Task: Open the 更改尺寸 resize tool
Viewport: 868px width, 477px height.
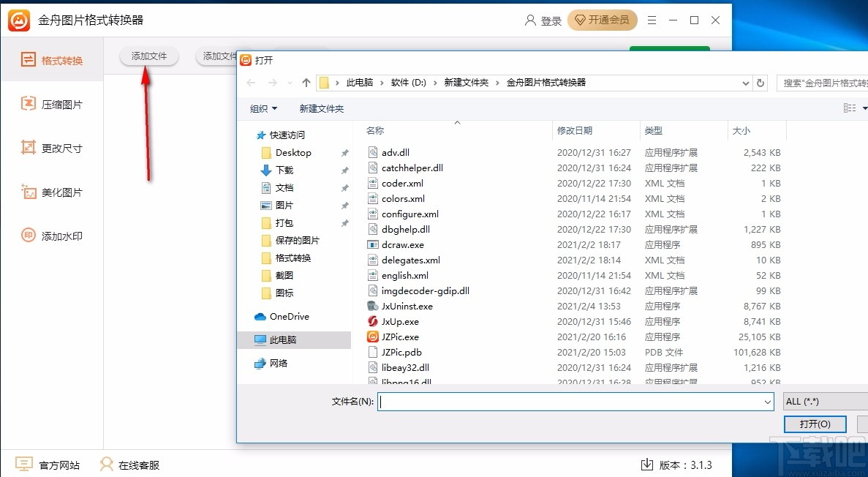Action: click(x=52, y=148)
